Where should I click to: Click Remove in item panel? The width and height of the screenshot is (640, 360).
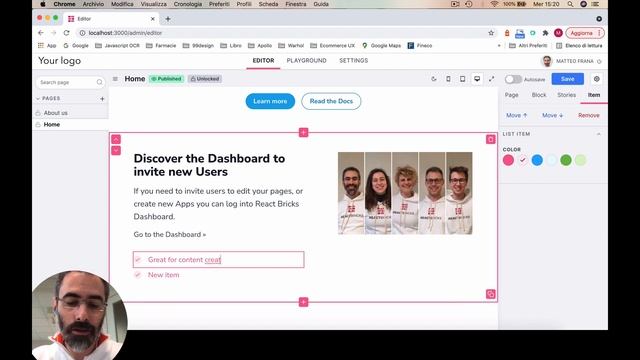[589, 116]
